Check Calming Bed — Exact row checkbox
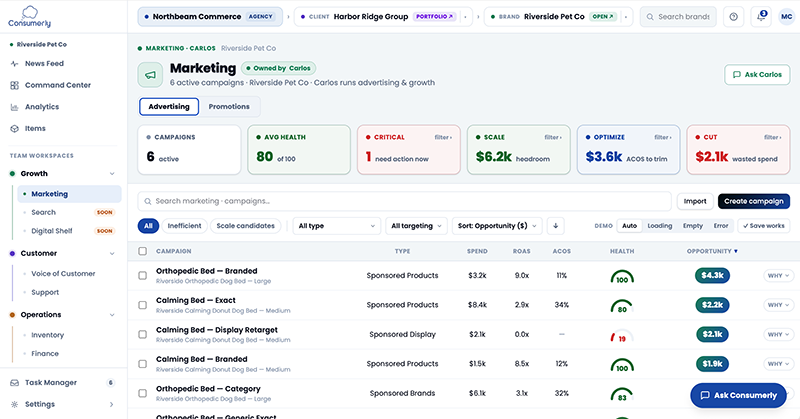Screen dimensions: 800x419 [x=143, y=305]
